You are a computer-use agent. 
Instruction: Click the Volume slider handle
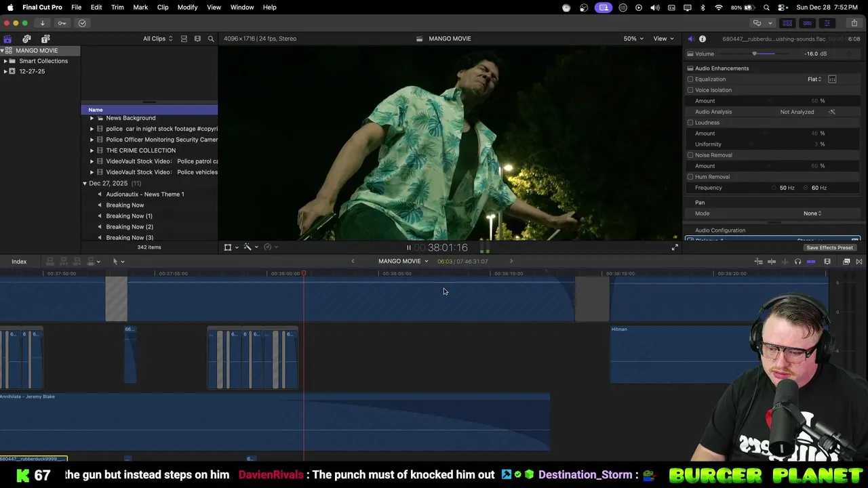[755, 54]
